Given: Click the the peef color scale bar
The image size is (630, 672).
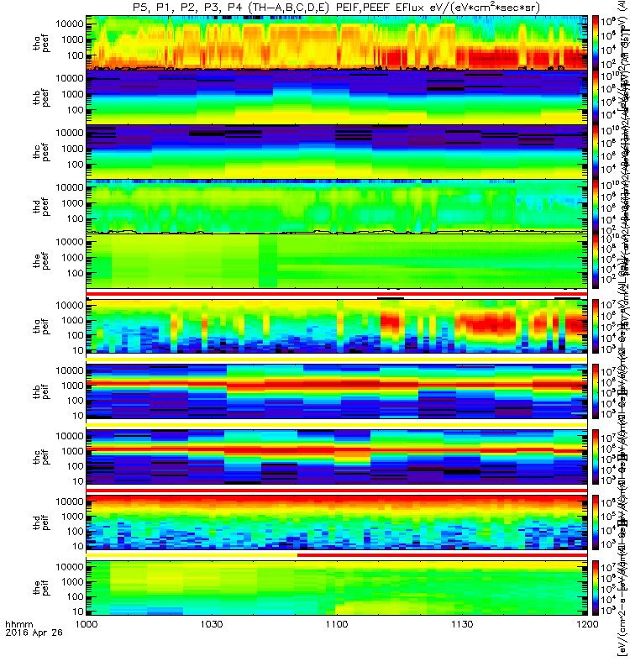Looking at the screenshot, I should coord(596,260).
